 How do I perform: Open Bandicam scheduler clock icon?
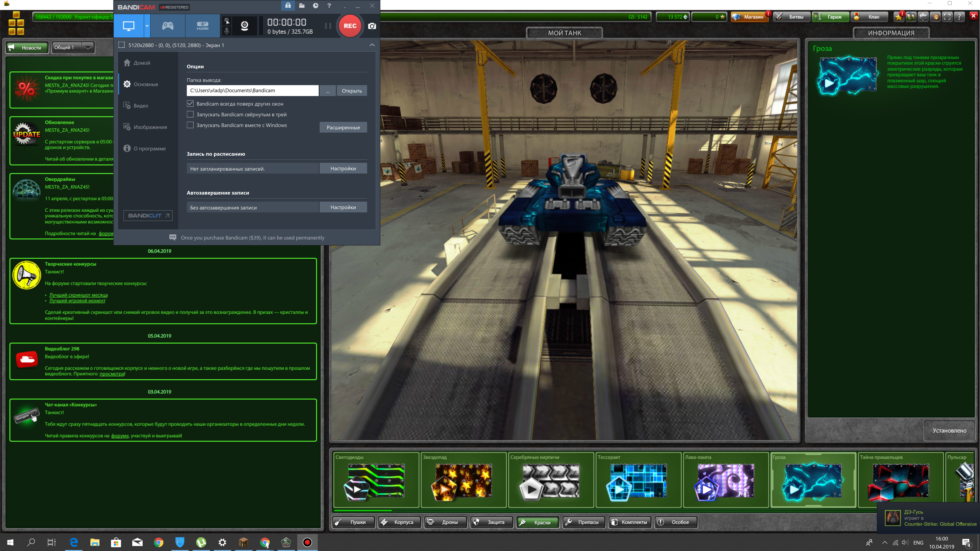[315, 6]
